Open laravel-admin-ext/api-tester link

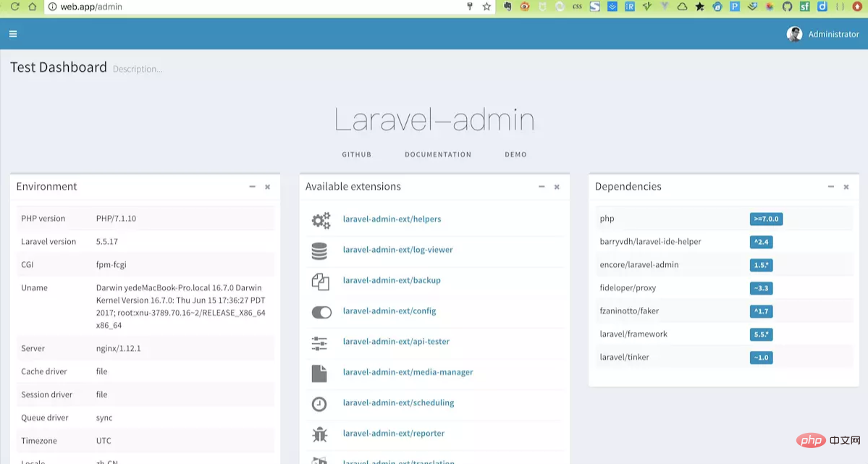(396, 342)
